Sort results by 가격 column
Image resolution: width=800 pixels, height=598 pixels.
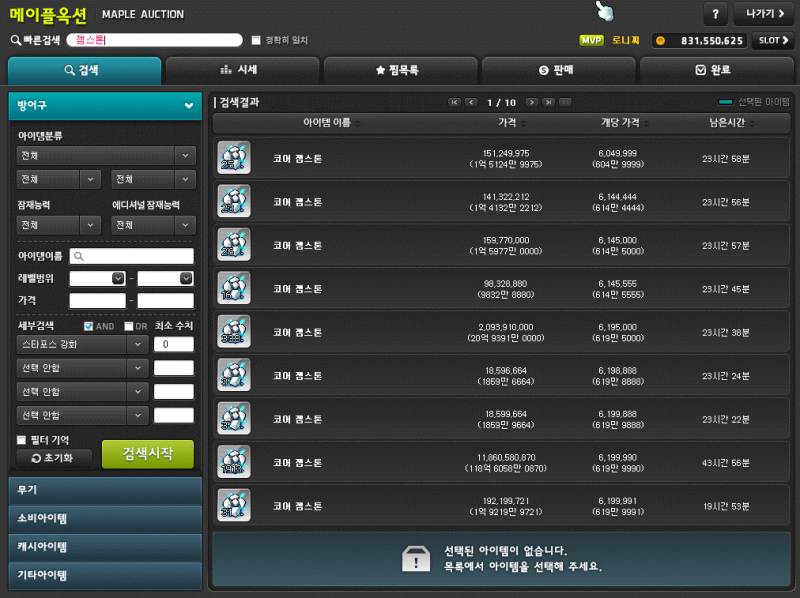[512, 123]
